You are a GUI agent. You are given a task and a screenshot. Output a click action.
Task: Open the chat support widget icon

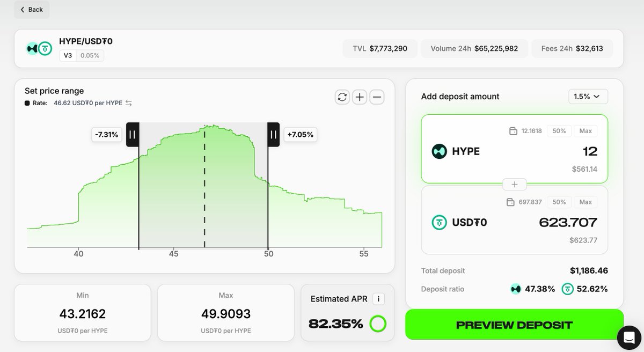(629, 337)
